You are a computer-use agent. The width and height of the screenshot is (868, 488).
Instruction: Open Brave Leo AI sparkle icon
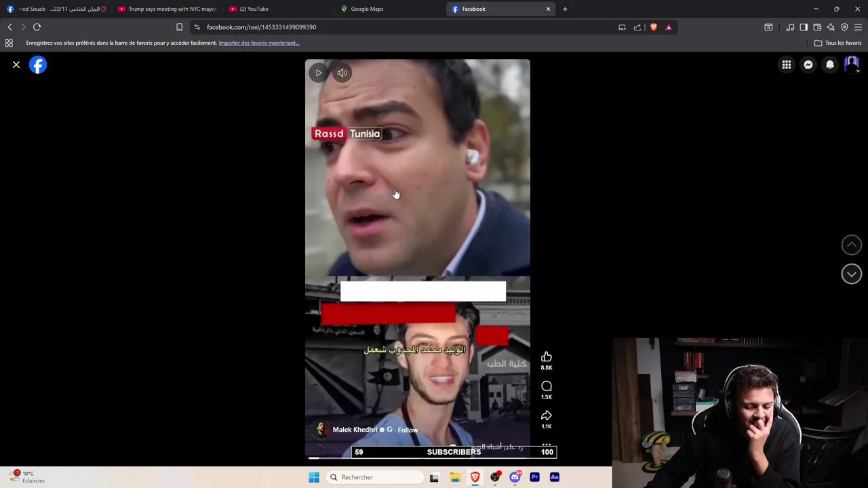tap(831, 27)
